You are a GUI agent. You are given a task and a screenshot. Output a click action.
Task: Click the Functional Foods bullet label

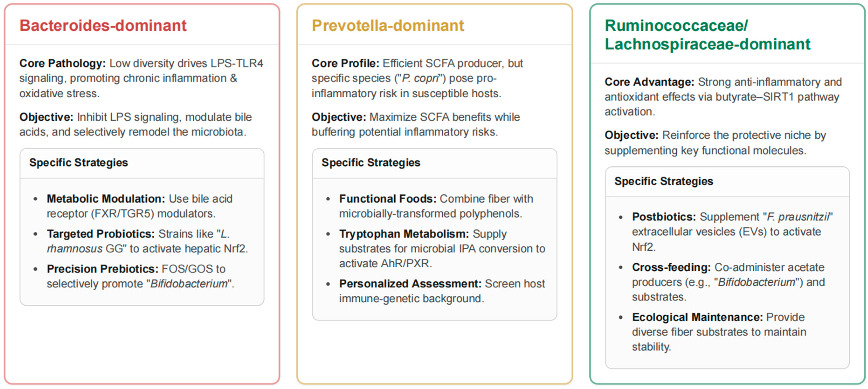coord(387,199)
